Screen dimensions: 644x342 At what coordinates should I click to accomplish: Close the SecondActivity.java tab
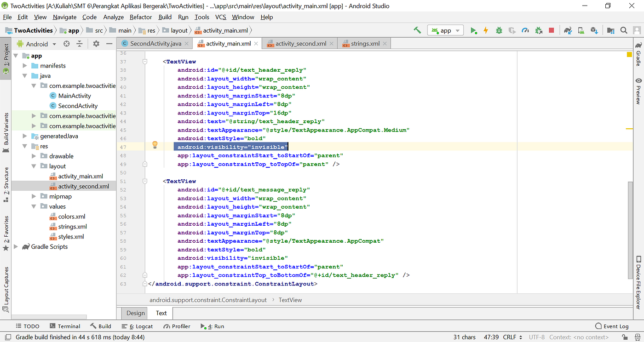pos(186,44)
